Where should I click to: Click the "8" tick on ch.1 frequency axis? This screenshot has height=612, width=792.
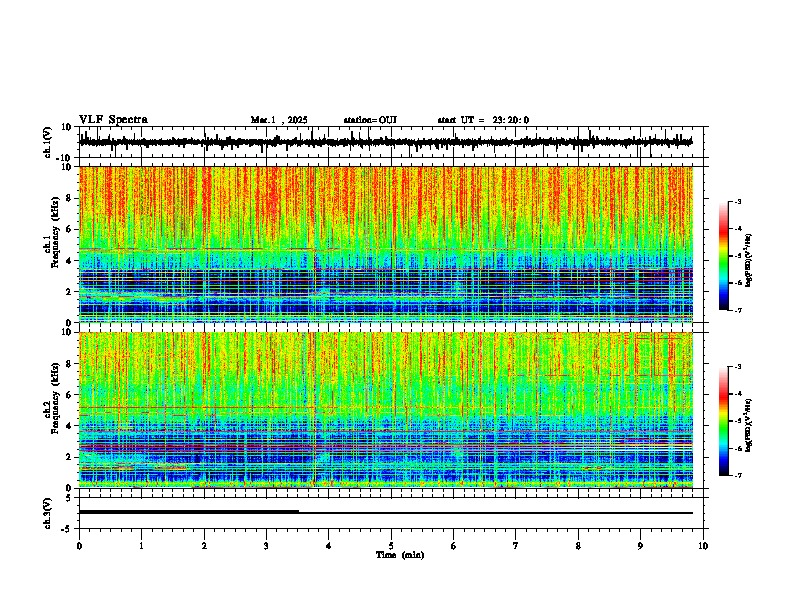pos(70,198)
